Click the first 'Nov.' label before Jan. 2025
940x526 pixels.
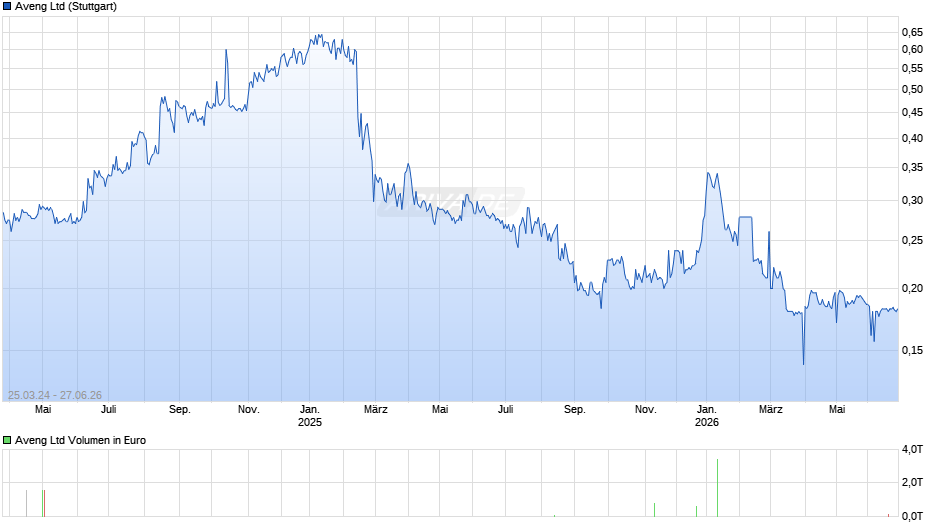[x=249, y=410]
